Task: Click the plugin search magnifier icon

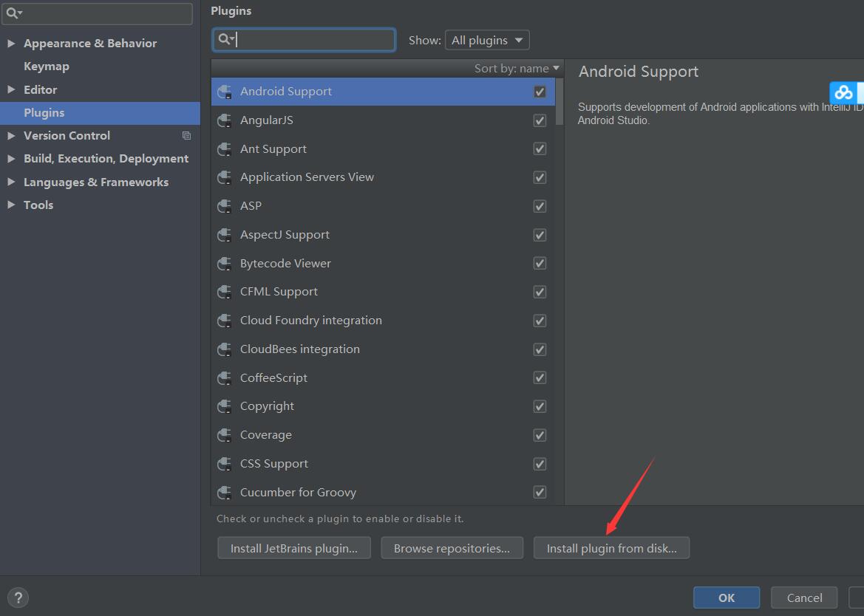Action: [226, 39]
